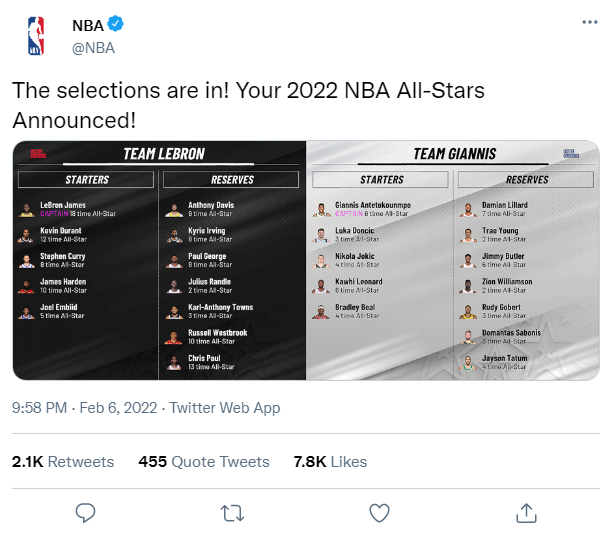Retweet using the retweet arrows icon
This screenshot has width=612, height=549.
(x=232, y=512)
